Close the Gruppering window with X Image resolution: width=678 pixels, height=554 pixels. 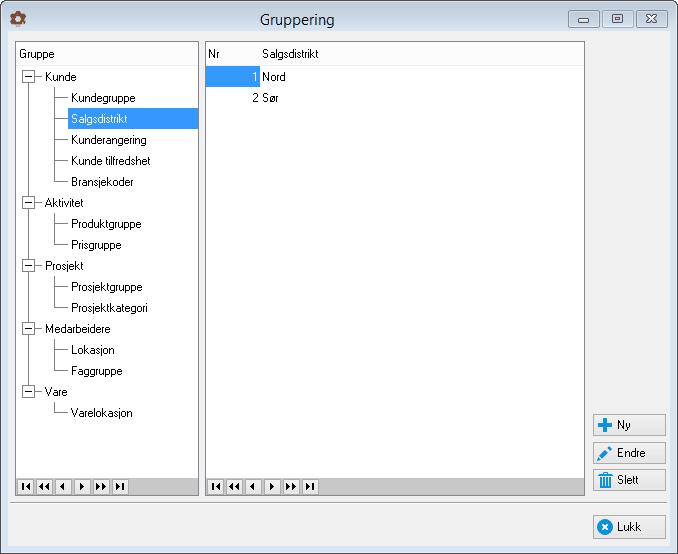(x=652, y=19)
